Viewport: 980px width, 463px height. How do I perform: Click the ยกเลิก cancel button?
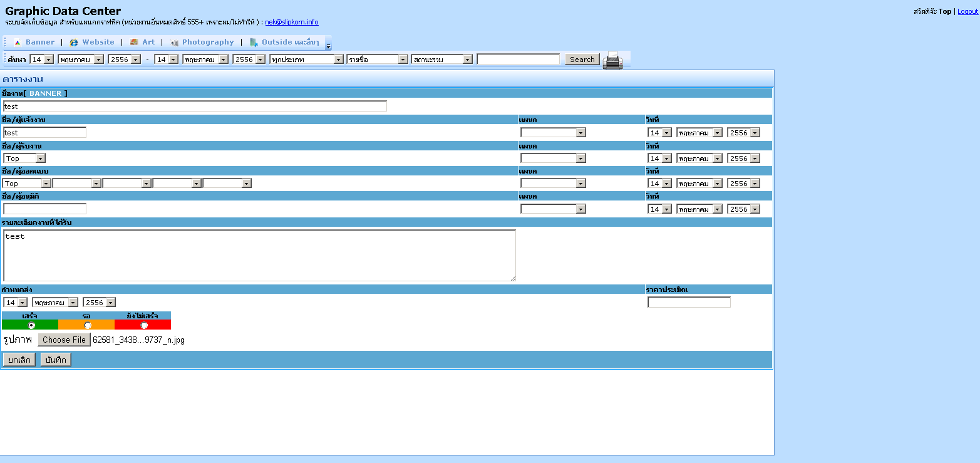19,360
